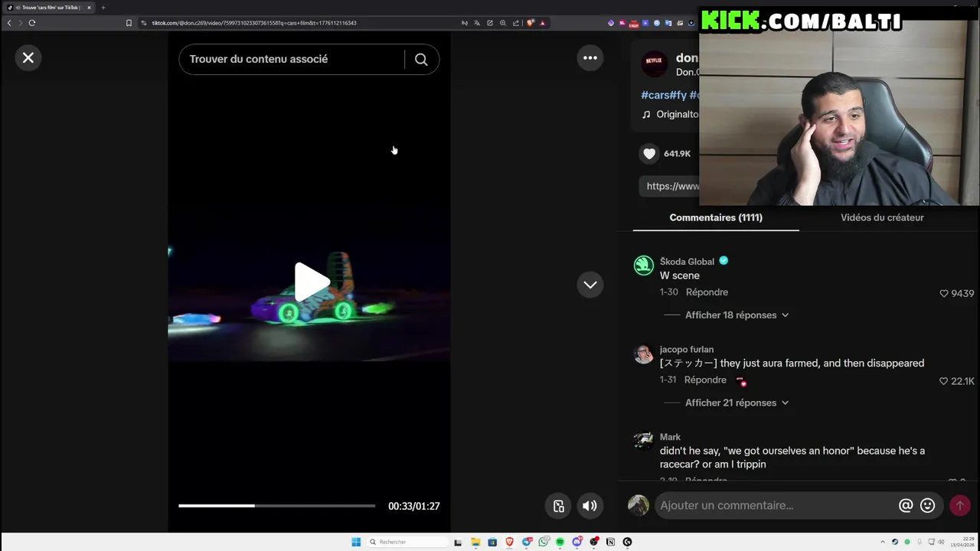Click the bookmark icon in address bar
This screenshot has height=551, width=980.
coord(129,23)
